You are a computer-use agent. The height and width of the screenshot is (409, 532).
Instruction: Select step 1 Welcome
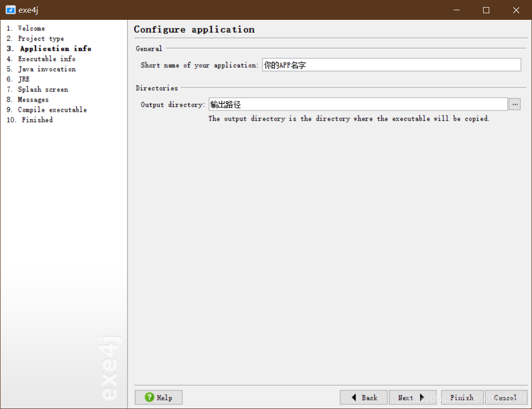26,28
